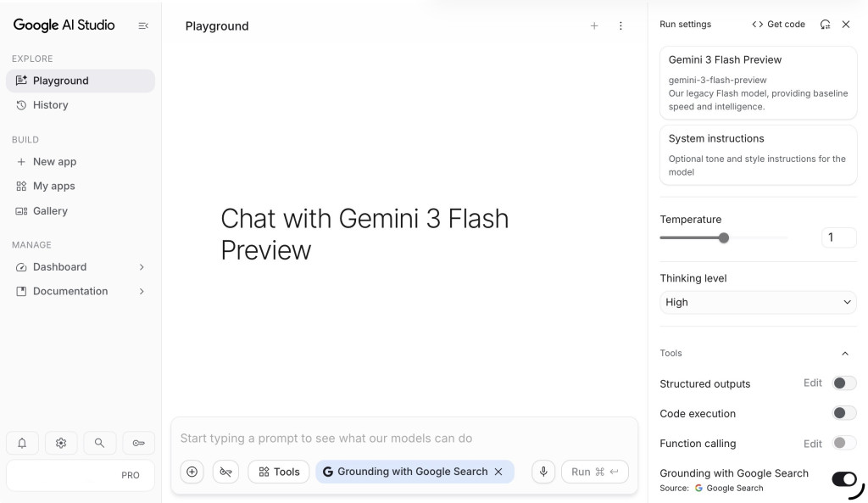Collapse the sidebar using the menu icon
The image size is (868, 503).
coord(142,25)
